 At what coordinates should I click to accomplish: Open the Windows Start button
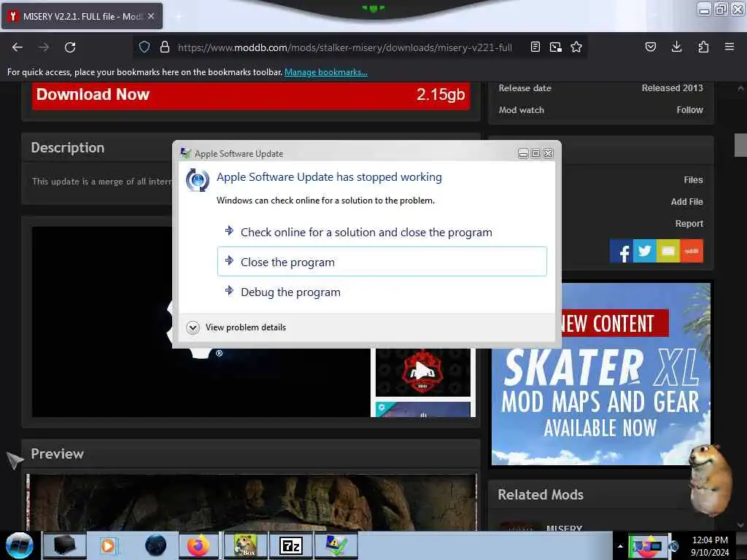click(20, 545)
